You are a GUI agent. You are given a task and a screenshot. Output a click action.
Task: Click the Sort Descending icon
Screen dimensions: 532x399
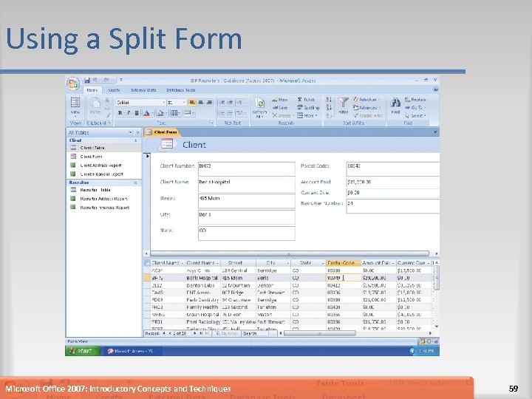[328, 108]
